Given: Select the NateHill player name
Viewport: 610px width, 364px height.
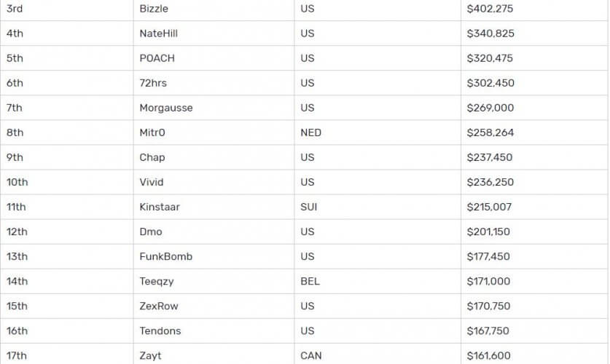Looking at the screenshot, I should 158,33.
